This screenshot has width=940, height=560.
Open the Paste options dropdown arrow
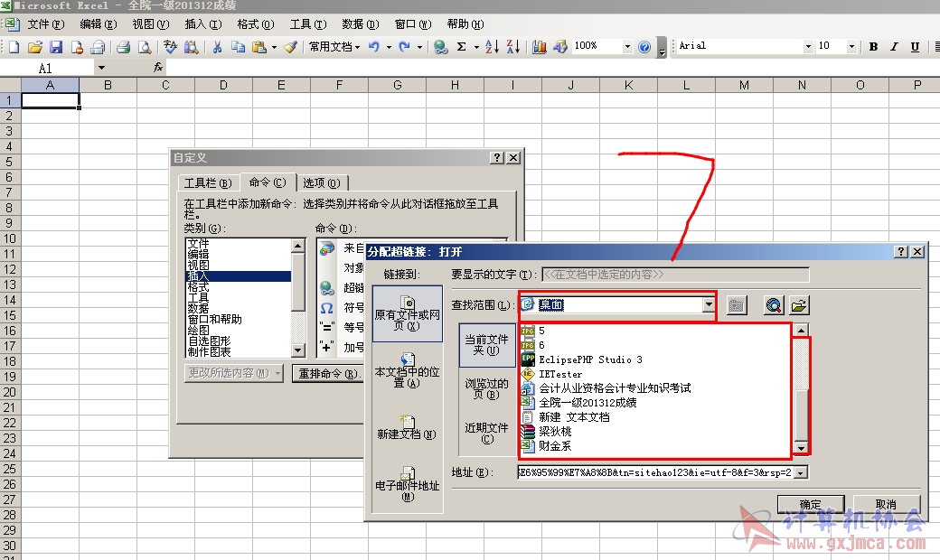click(274, 47)
